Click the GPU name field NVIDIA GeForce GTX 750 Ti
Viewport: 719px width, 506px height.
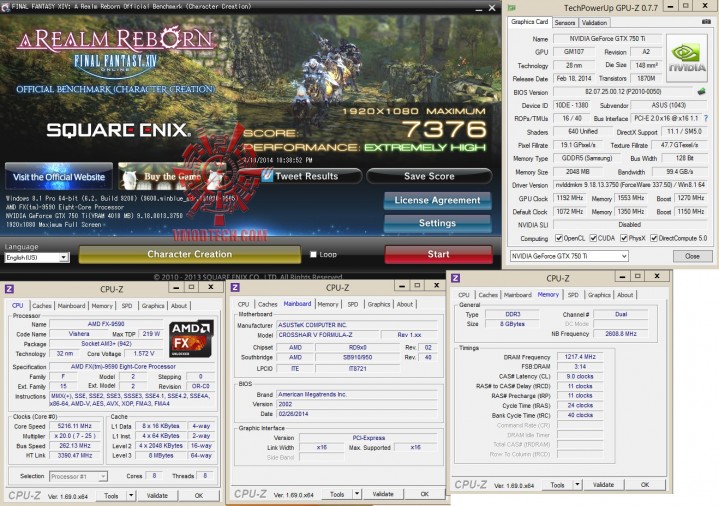608,39
